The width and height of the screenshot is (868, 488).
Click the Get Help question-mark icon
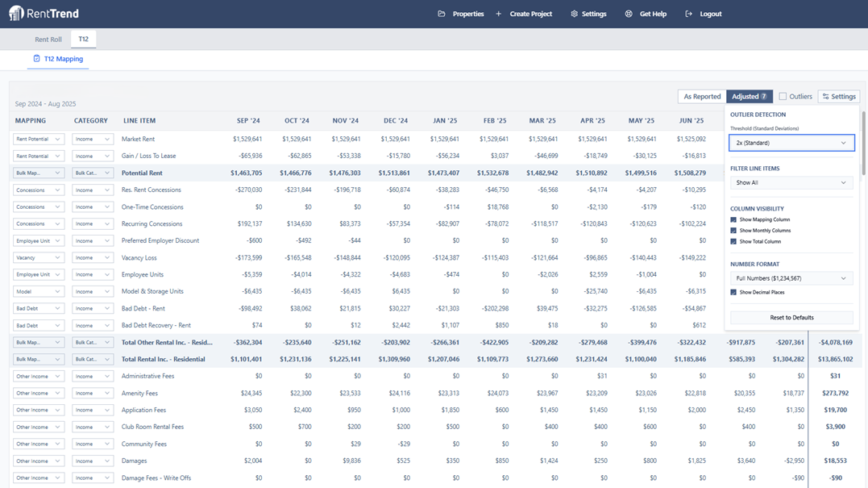(x=628, y=13)
